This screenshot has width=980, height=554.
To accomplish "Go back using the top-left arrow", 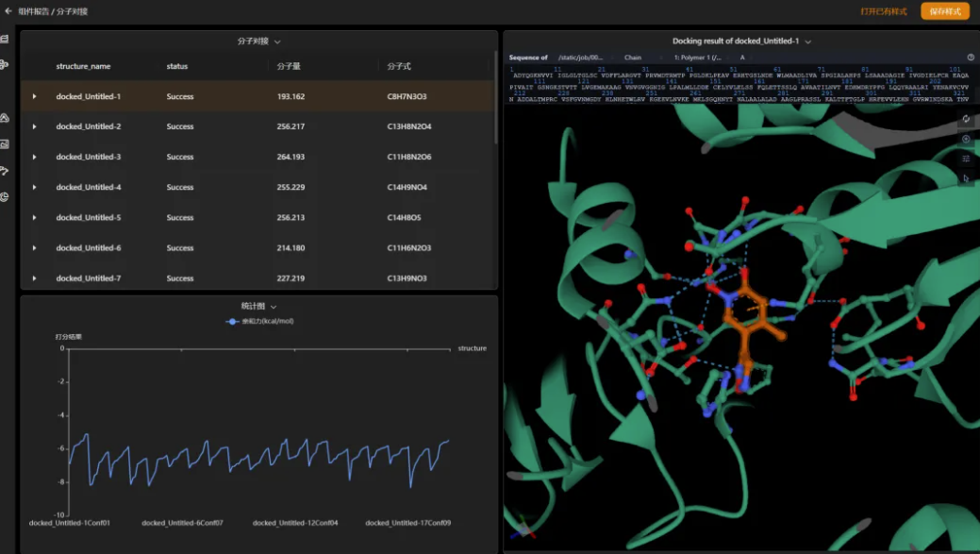I will coord(8,10).
